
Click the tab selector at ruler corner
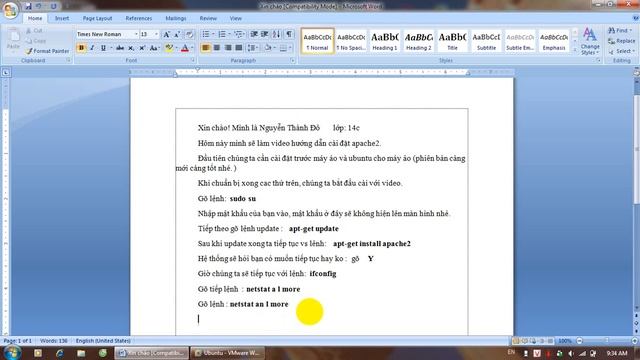tap(6, 73)
